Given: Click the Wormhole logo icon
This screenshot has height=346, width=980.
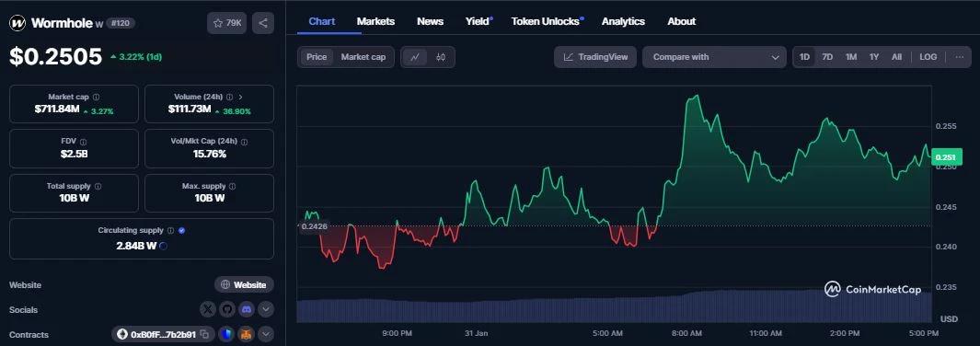Looking at the screenshot, I should 18,23.
